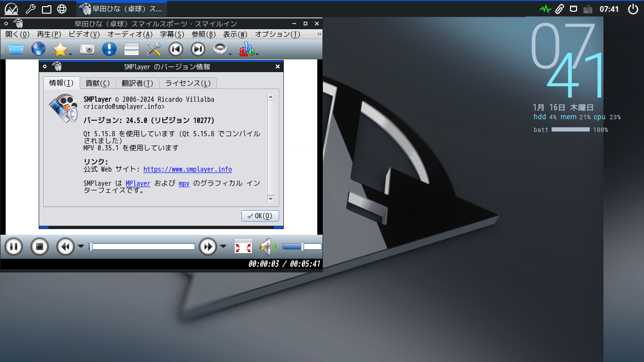
Task: Adjust the volume slider
Action: [302, 247]
